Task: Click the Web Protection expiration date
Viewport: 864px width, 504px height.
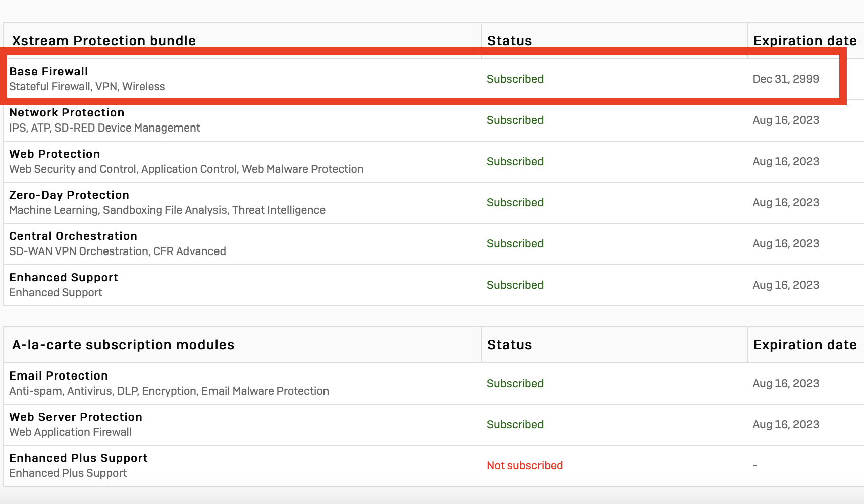Action: 786,161
